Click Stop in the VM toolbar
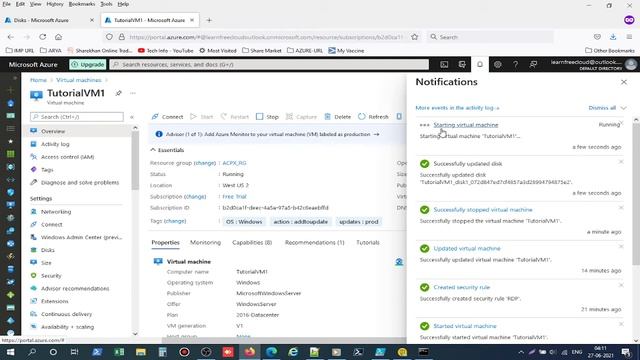 tap(267, 117)
